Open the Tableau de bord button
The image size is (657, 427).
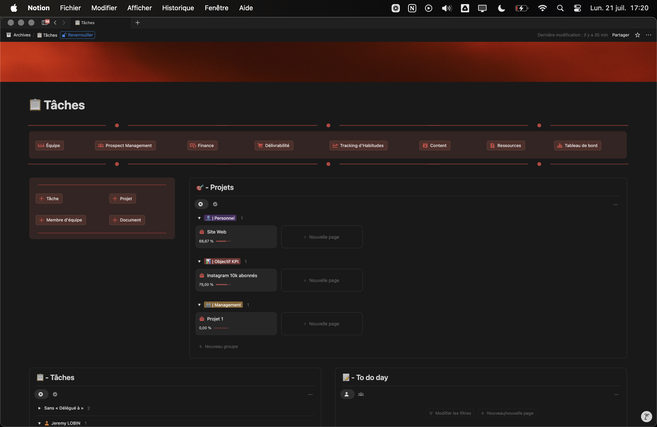point(578,145)
